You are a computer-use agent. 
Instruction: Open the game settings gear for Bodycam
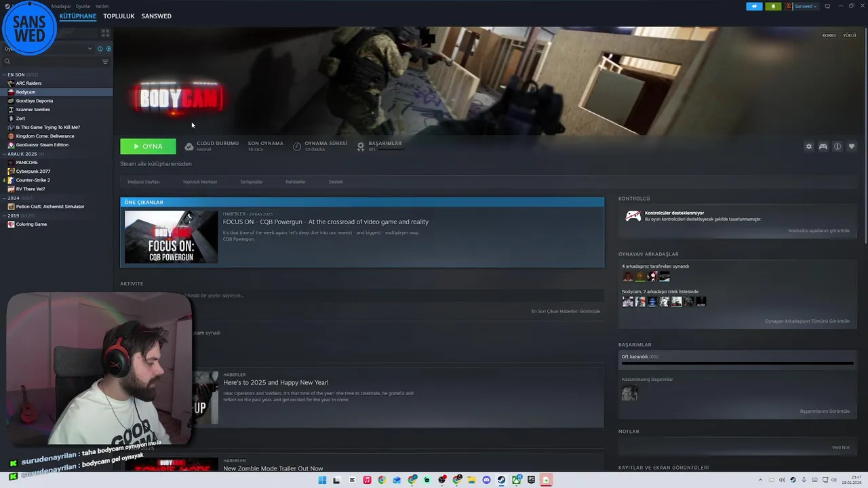(x=808, y=146)
